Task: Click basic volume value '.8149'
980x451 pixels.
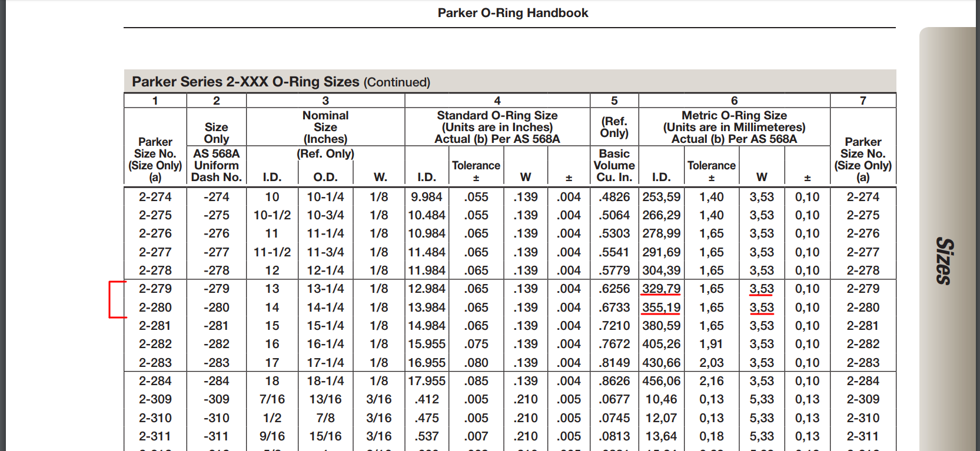Action: [x=614, y=363]
